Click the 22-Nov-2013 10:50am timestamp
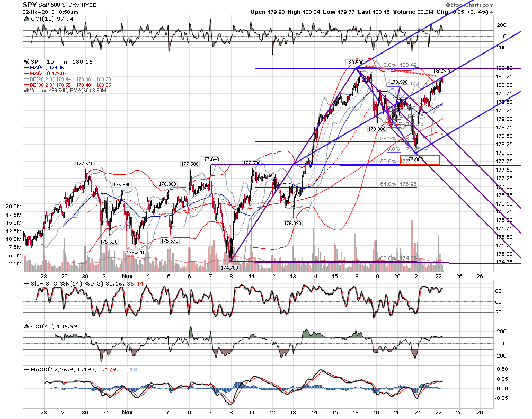The image size is (532, 419). [x=50, y=12]
